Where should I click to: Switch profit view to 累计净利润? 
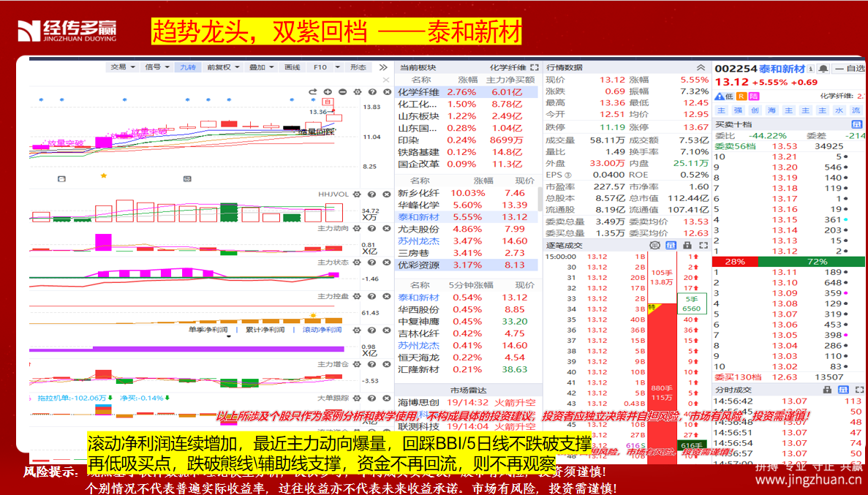coord(265,330)
